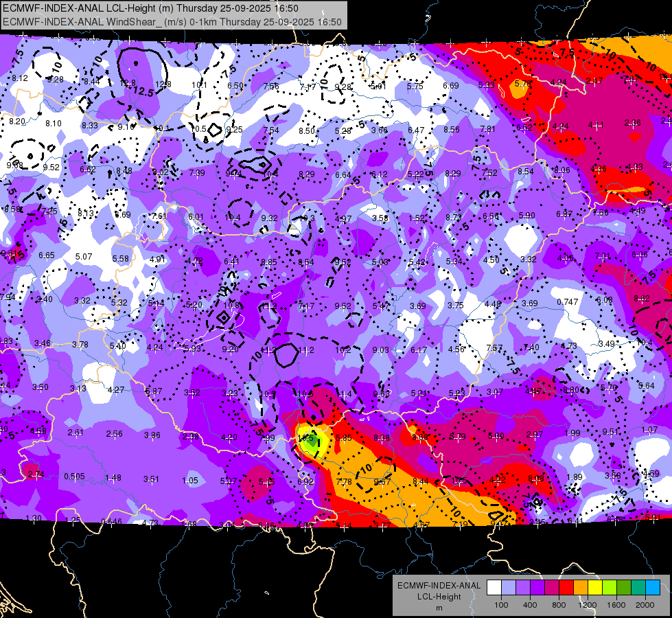
Task: Select the magenta-pink legend swatch
Action: [x=552, y=587]
